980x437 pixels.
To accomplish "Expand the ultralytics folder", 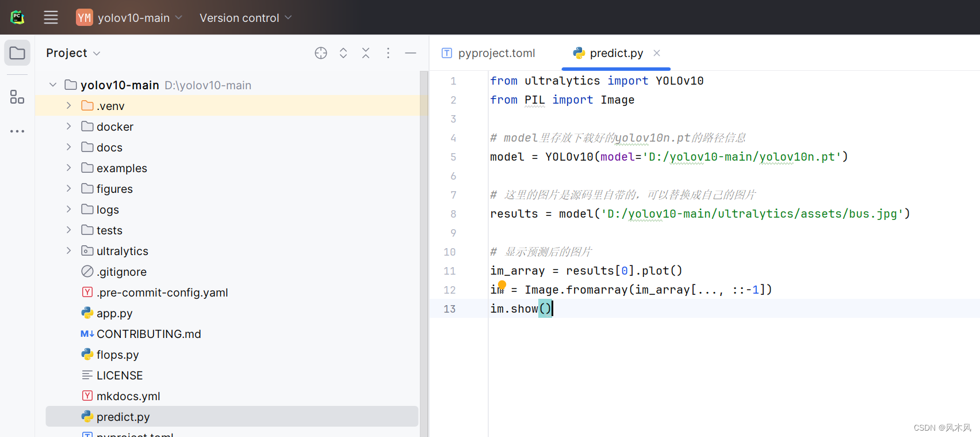I will tap(68, 251).
